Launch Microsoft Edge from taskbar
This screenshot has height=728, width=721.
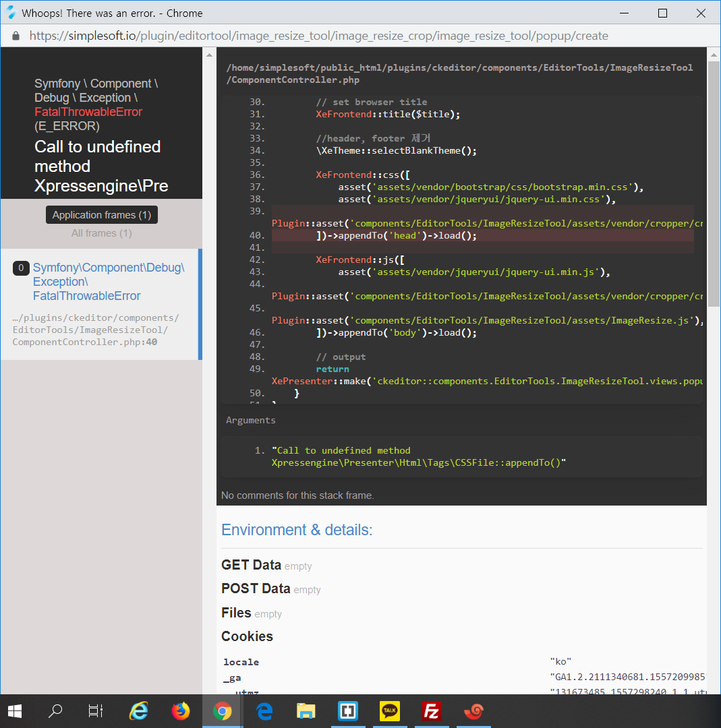click(x=264, y=711)
